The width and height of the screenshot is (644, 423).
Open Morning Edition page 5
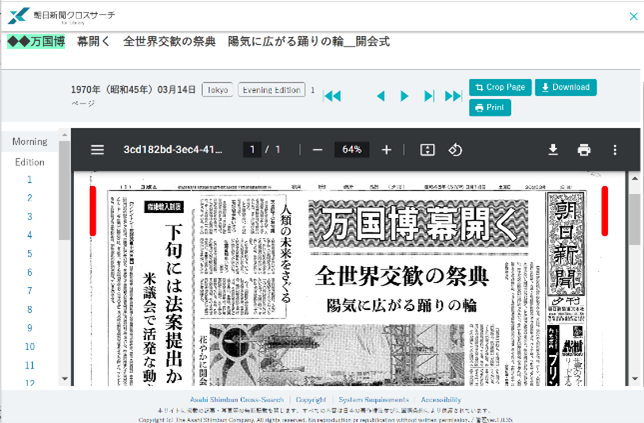tap(30, 254)
